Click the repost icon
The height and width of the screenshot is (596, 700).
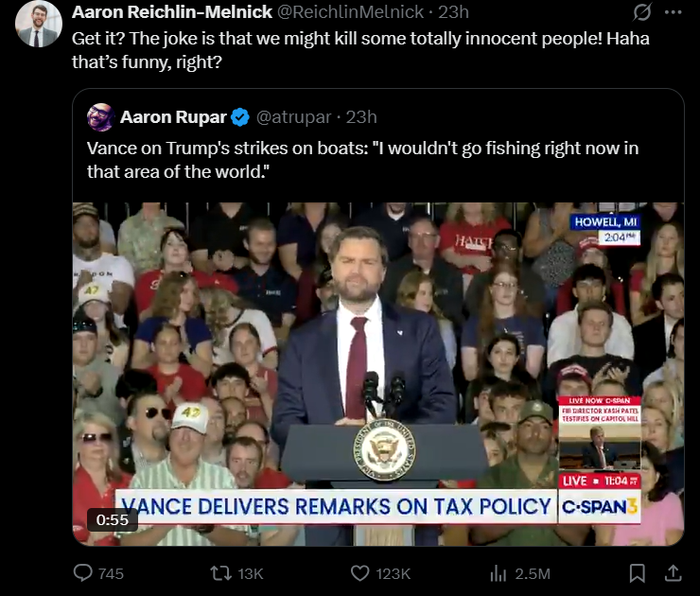coord(220,572)
